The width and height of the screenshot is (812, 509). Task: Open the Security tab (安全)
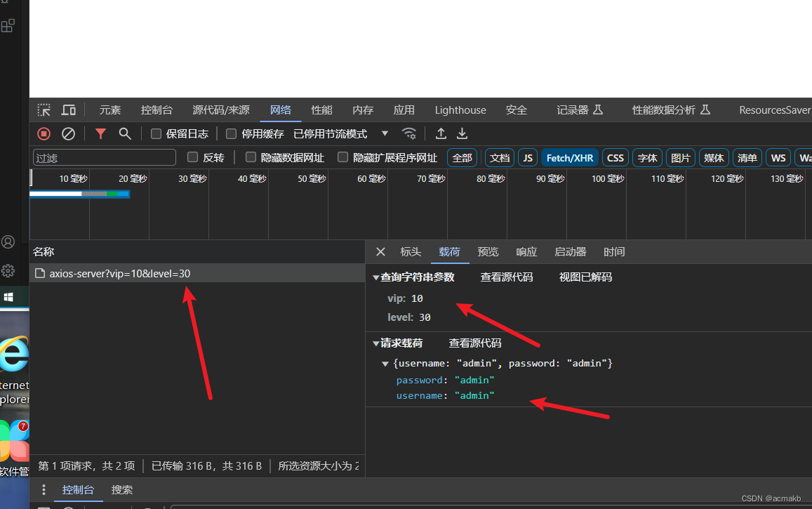click(517, 110)
